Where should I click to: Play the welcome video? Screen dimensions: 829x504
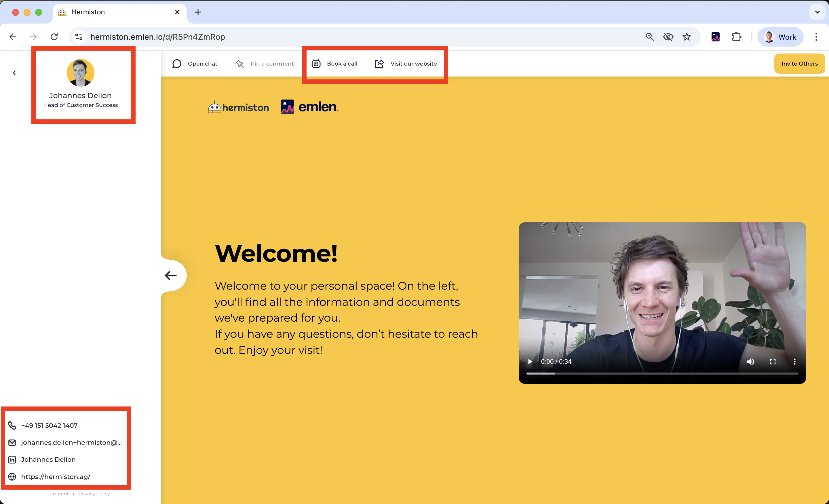coord(530,361)
